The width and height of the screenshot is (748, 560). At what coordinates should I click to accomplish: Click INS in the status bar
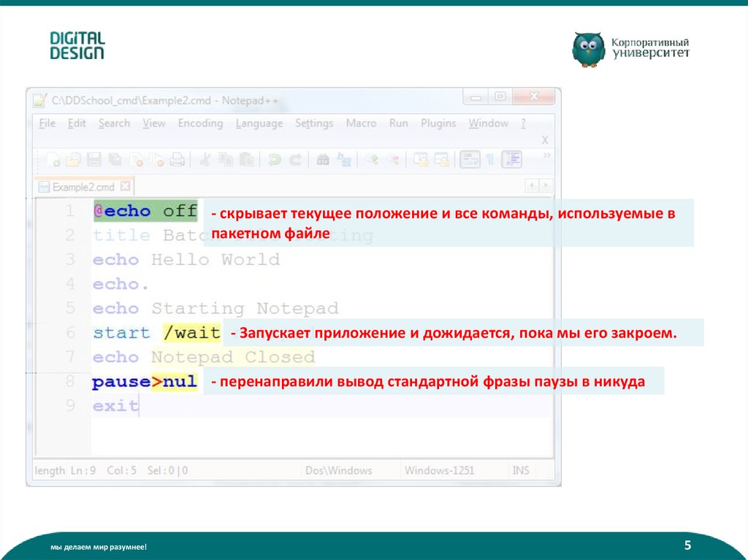(521, 470)
